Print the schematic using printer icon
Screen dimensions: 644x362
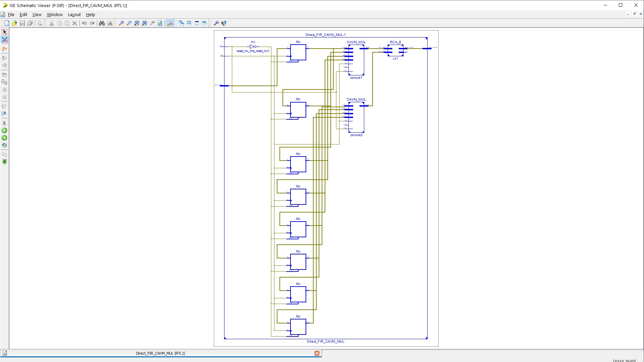(x=40, y=23)
